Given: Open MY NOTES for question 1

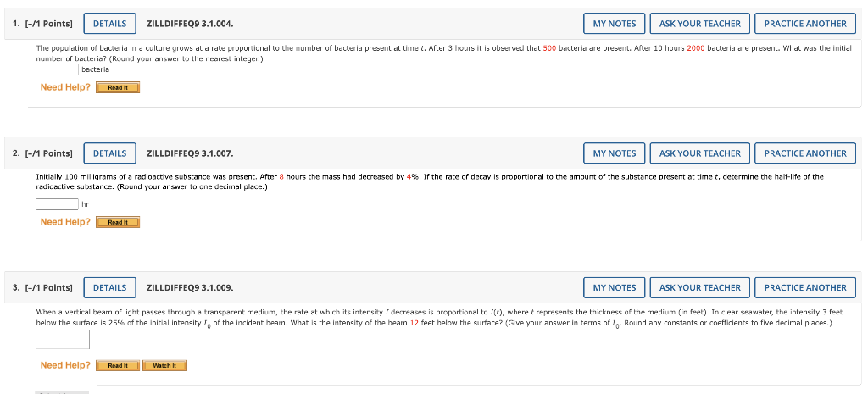Looking at the screenshot, I should click(615, 24).
